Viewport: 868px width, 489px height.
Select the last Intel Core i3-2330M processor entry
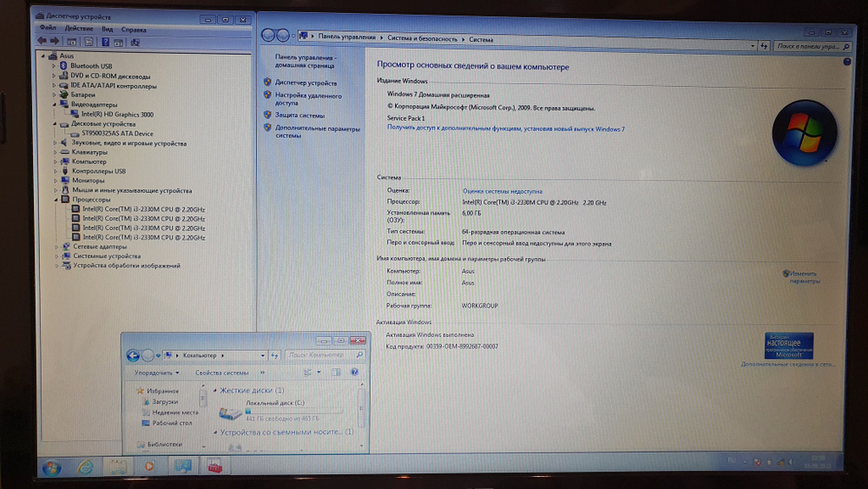(143, 238)
